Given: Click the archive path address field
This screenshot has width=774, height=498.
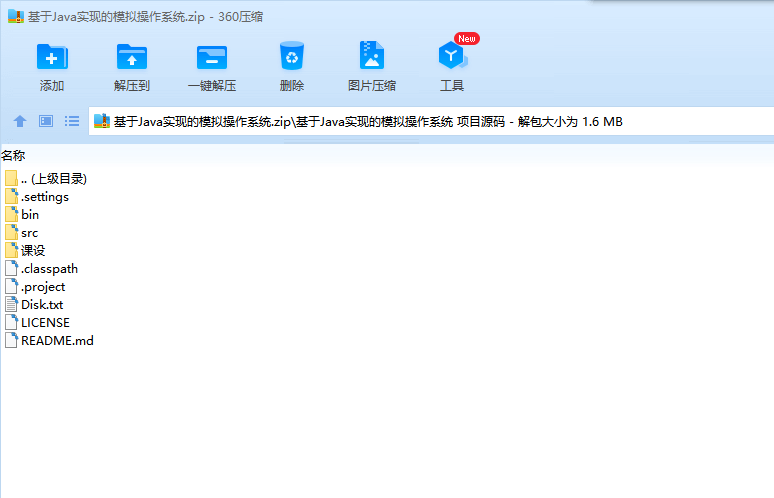Looking at the screenshot, I should click(431, 121).
